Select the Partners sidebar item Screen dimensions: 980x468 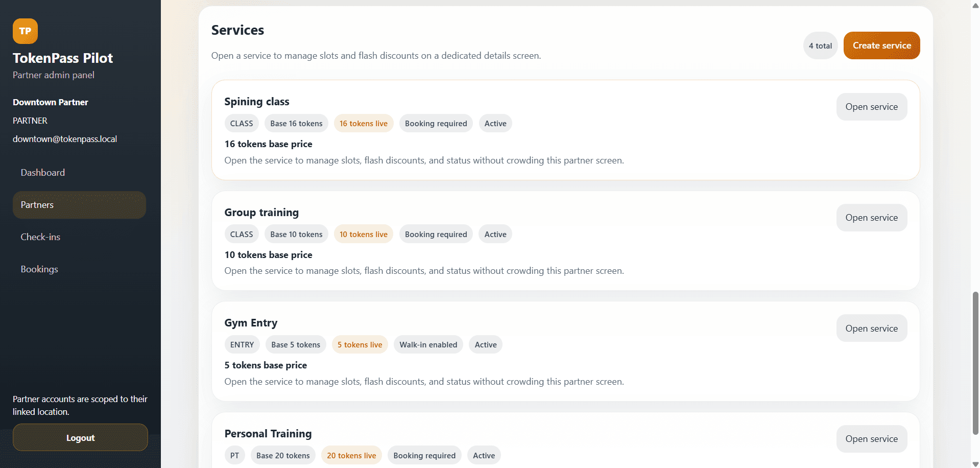[37, 204]
